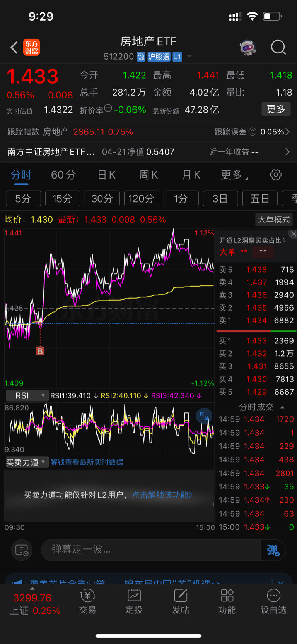Open tracking error details chevron

287,132
